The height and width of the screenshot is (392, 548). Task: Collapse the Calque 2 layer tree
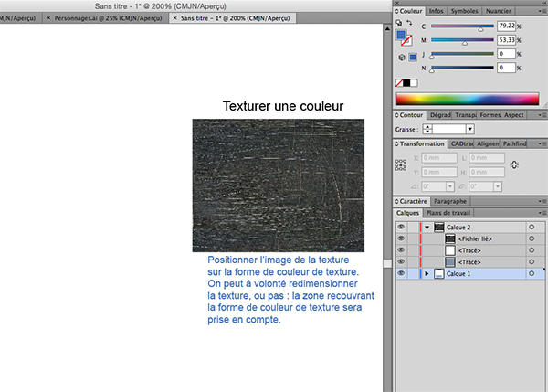point(426,226)
